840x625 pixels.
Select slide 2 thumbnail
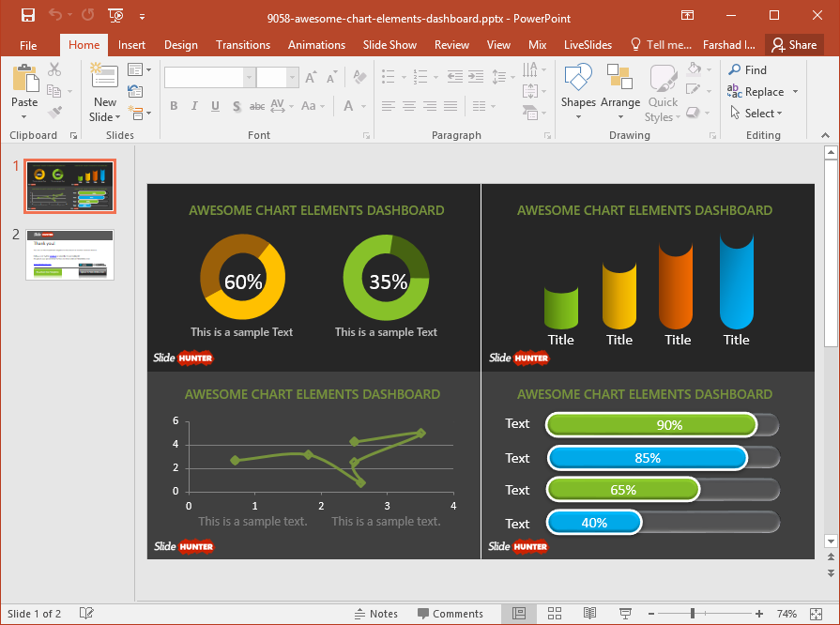pyautogui.click(x=69, y=254)
